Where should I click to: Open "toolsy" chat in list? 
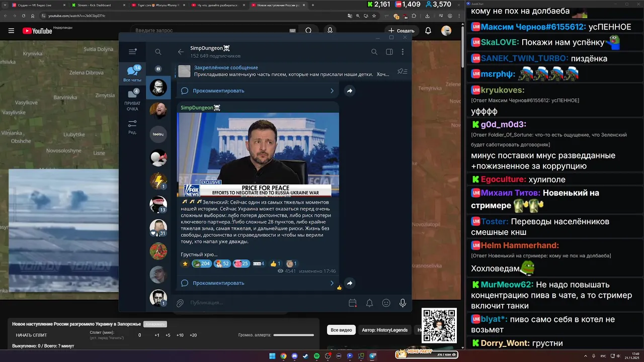tap(158, 134)
